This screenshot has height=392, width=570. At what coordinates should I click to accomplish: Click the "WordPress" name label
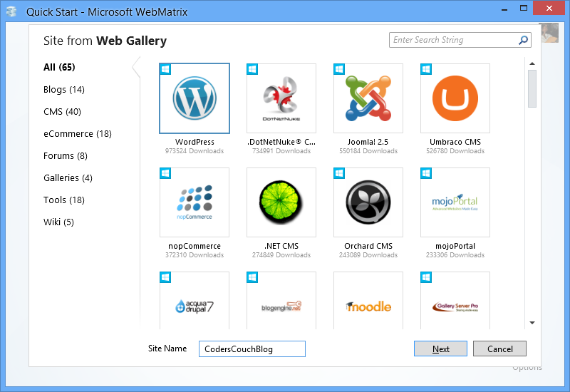(195, 142)
